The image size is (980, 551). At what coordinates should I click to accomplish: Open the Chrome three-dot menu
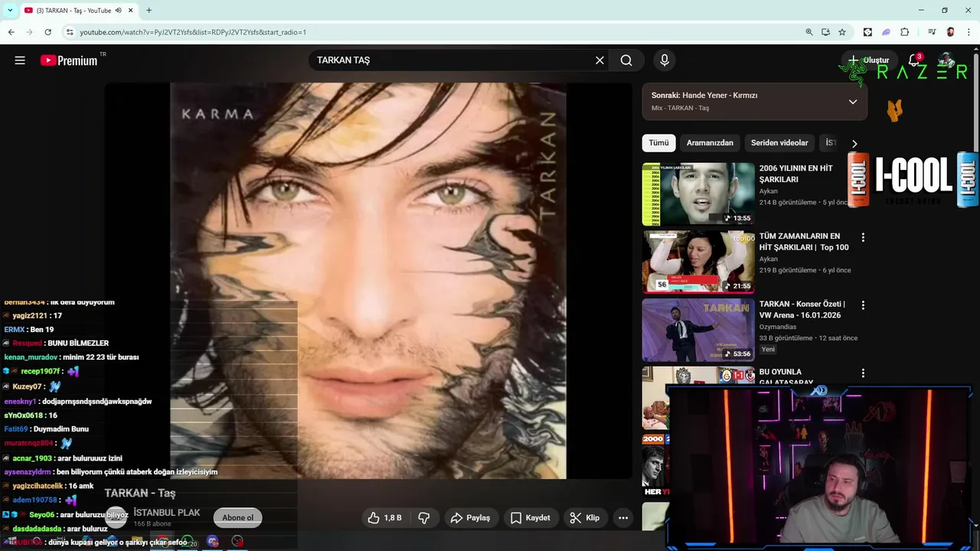tap(969, 32)
